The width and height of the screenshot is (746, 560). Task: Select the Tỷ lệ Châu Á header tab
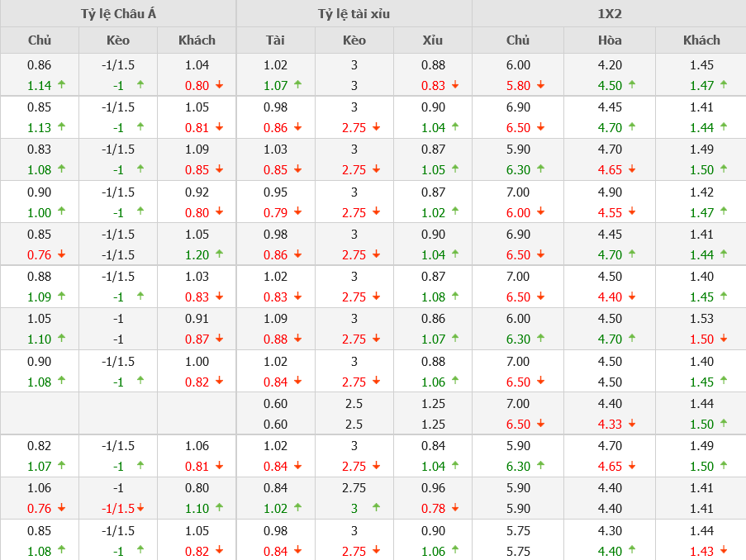[117, 13]
